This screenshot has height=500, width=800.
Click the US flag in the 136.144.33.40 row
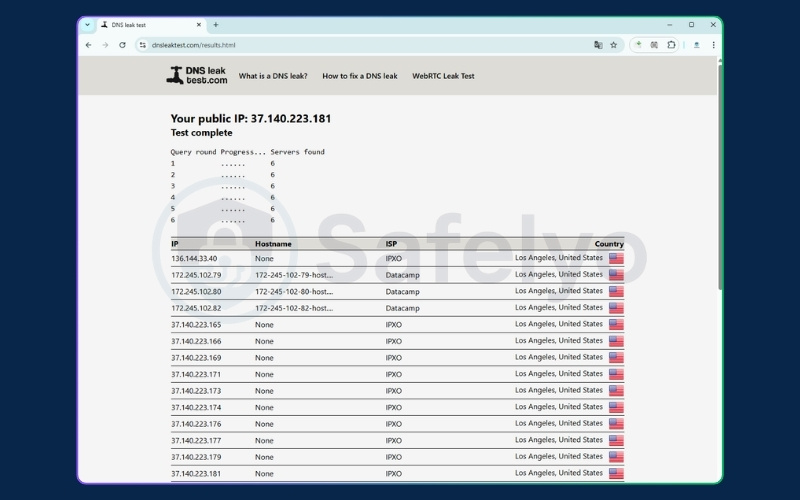point(616,258)
